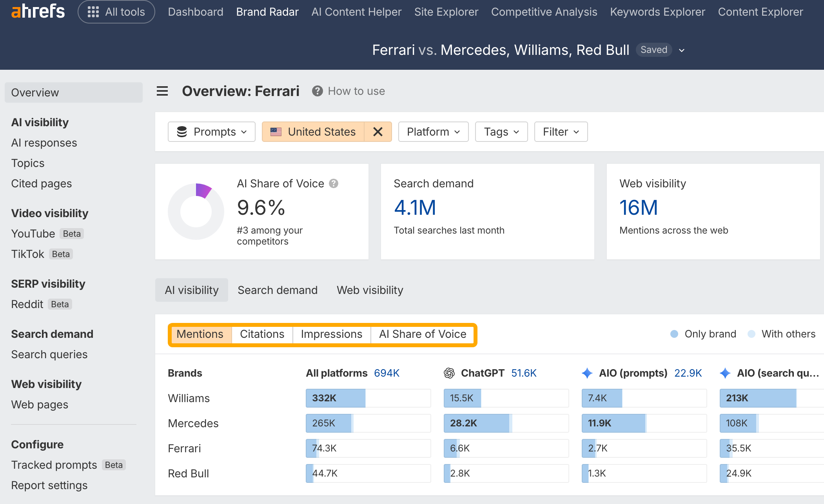Open Content Explorer
This screenshot has width=824, height=504.
760,12
